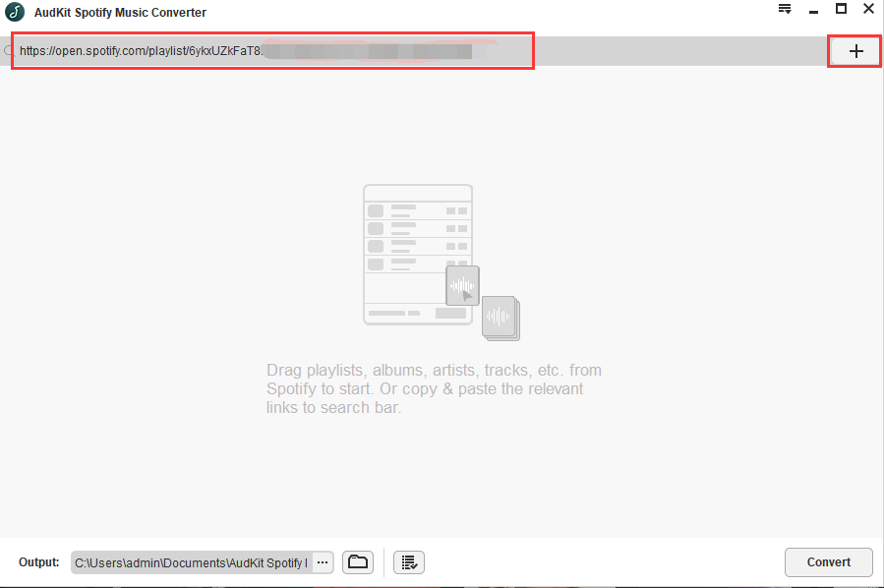
Task: Click the plus button to add link
Action: [855, 51]
